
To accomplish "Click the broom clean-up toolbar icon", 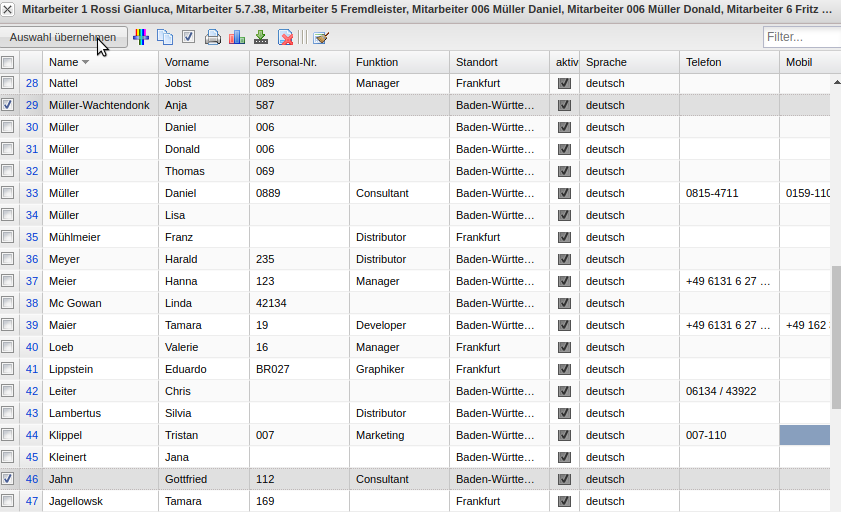I will (x=321, y=38).
